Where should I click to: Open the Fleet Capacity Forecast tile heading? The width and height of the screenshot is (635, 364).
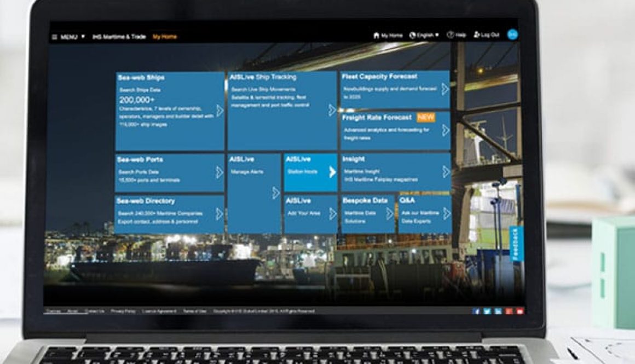pyautogui.click(x=379, y=76)
